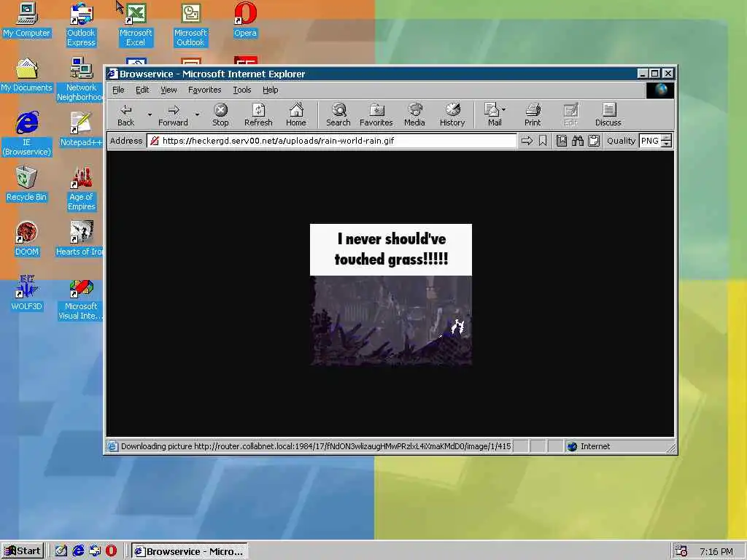Select the My Documents desktop folder
Screen dimensions: 747x560
[x=26, y=75]
